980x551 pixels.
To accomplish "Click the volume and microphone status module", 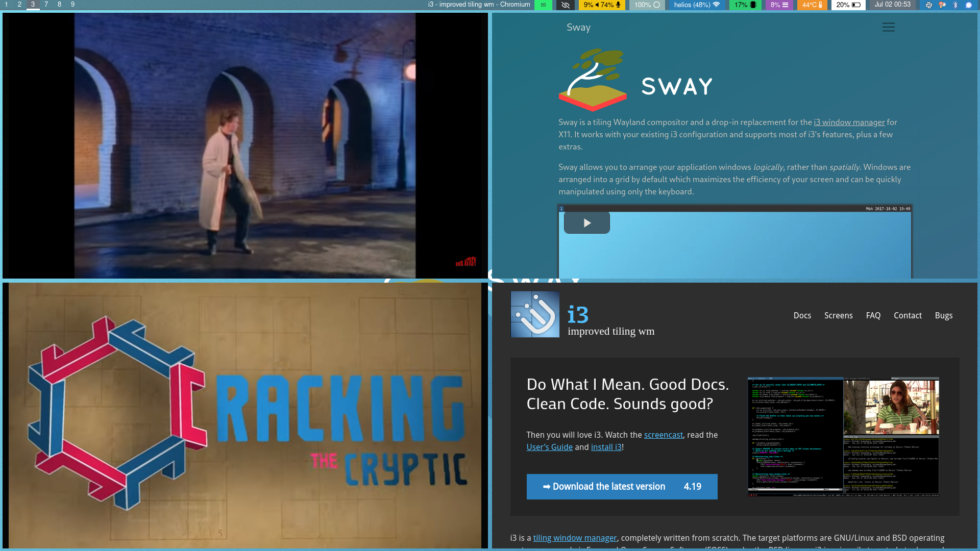I will [602, 5].
